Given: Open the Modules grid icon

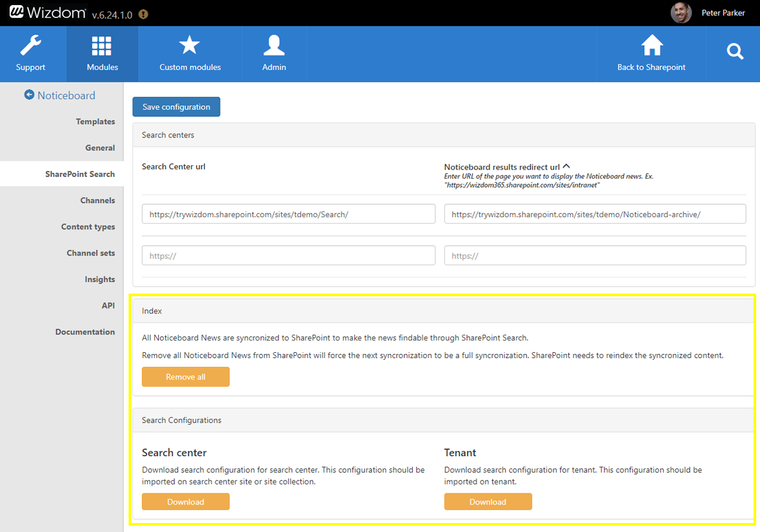Looking at the screenshot, I should tap(102, 47).
